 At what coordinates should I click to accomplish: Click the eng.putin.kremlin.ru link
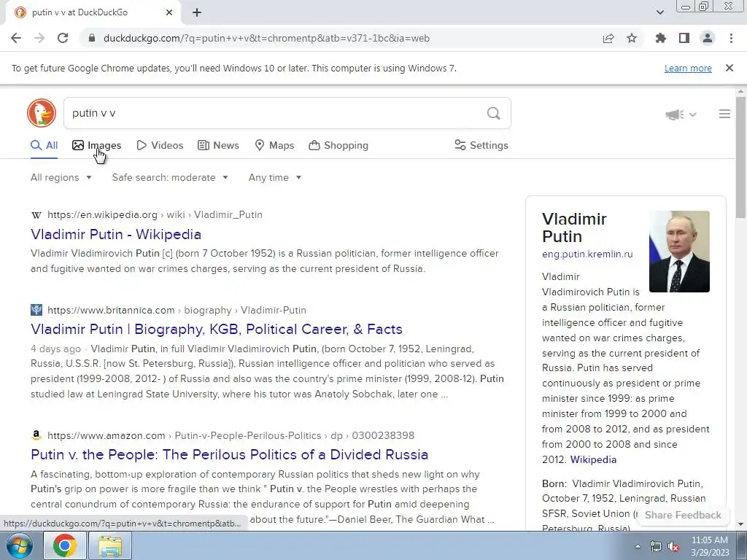click(x=587, y=254)
